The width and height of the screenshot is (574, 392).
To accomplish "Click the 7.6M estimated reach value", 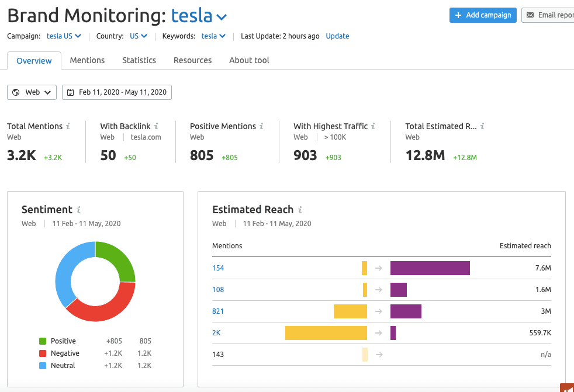I will point(543,268).
